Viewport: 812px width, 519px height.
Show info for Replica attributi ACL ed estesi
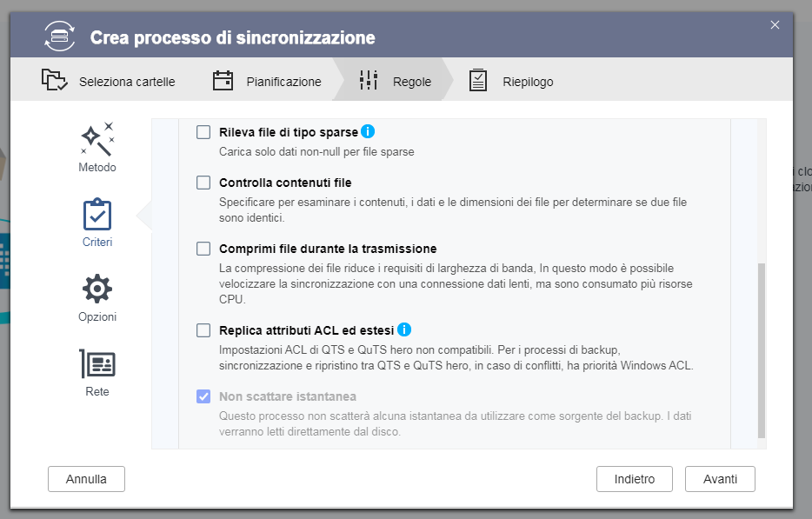[404, 330]
